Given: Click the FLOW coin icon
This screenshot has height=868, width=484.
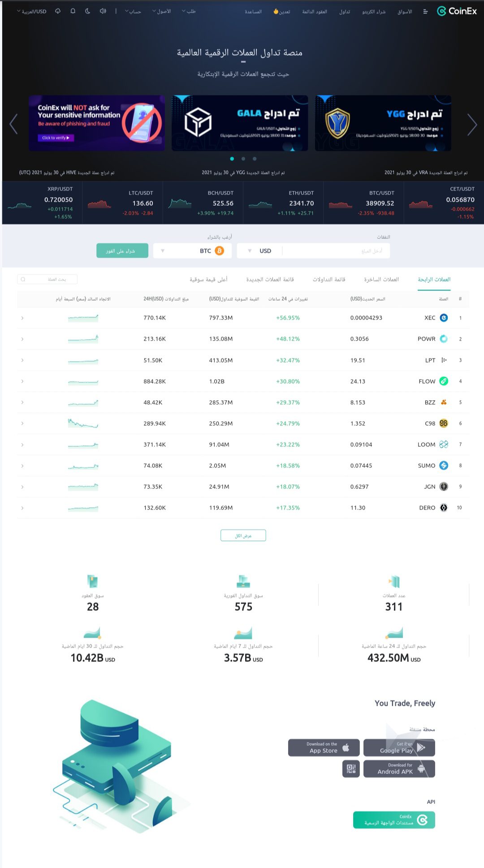Looking at the screenshot, I should pyautogui.click(x=444, y=381).
